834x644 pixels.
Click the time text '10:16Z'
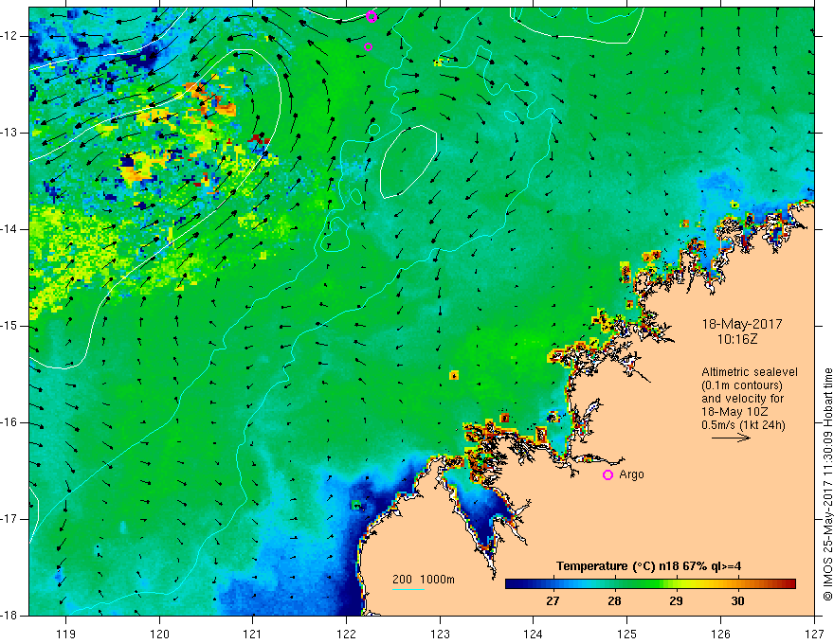(736, 339)
